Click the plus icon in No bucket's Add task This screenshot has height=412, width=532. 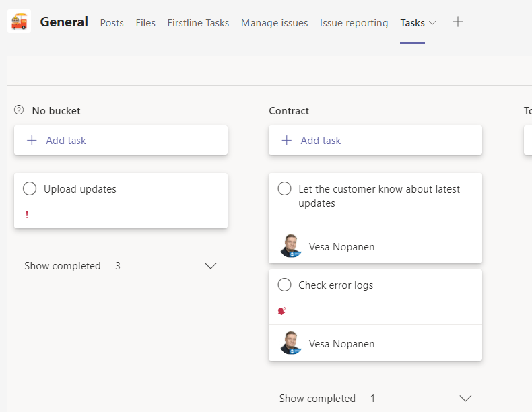[31, 141]
